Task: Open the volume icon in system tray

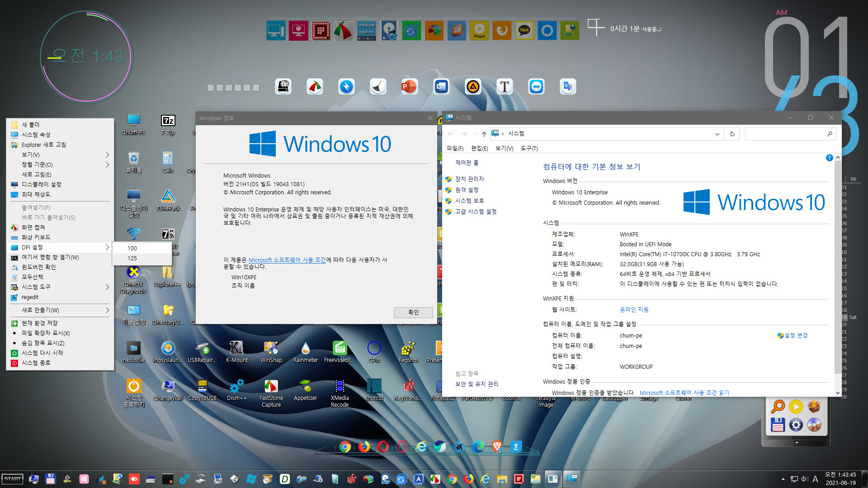Action: 805,479
